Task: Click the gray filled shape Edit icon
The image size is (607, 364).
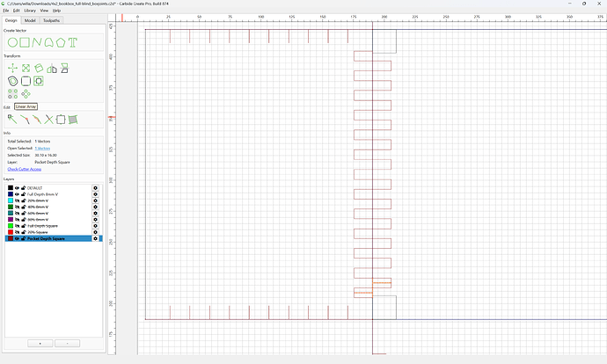Action: click(x=73, y=120)
